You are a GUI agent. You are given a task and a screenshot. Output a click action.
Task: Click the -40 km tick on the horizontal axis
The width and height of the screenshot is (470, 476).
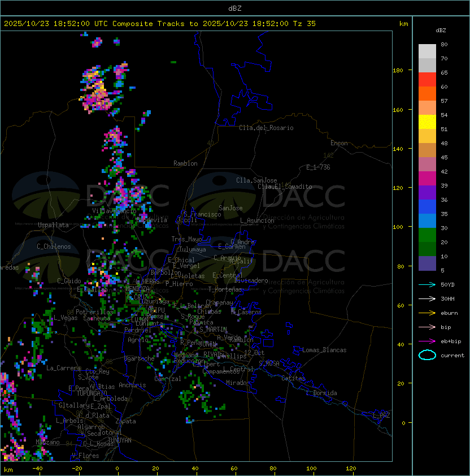[38, 469]
